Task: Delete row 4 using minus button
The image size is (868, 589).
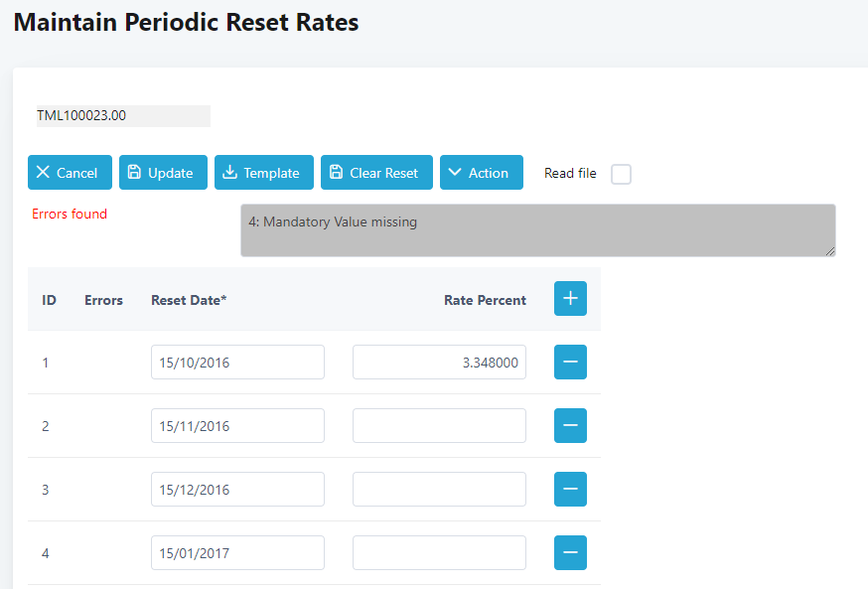Action: tap(570, 553)
